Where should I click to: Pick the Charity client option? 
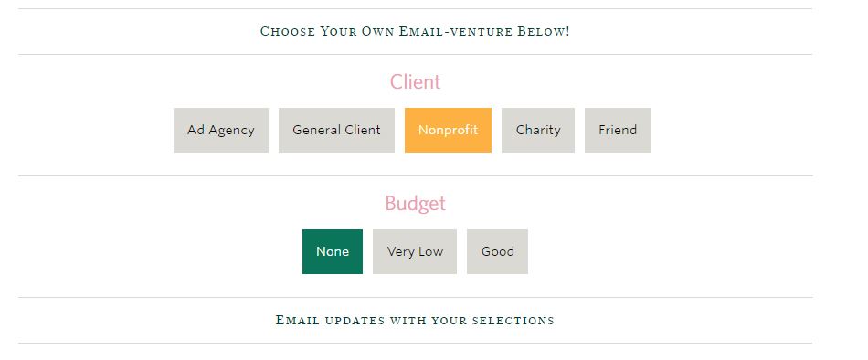[538, 130]
